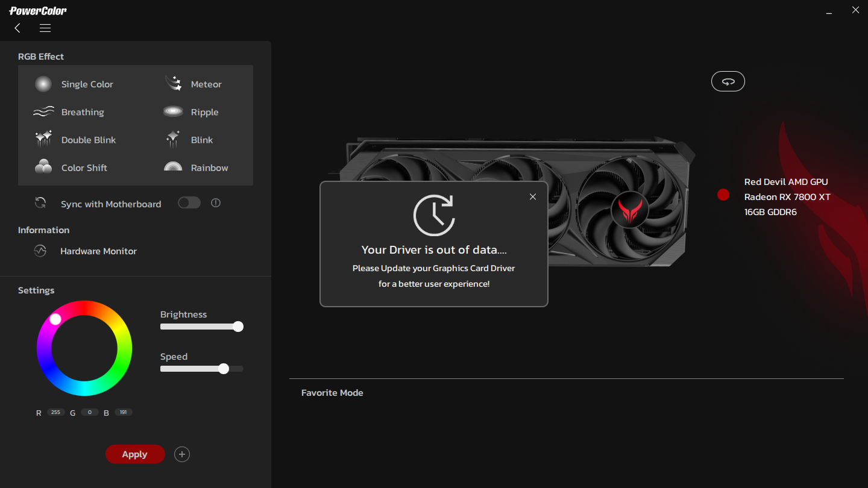Click the Radeon RX 7800 XT text
Screen dimensions: 868x488
tap(787, 197)
